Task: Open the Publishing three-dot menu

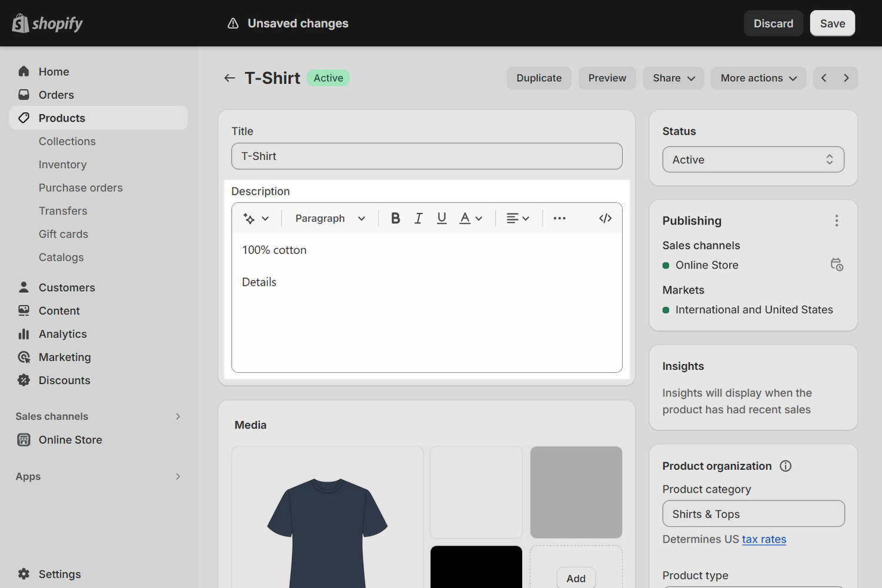Action: click(836, 220)
